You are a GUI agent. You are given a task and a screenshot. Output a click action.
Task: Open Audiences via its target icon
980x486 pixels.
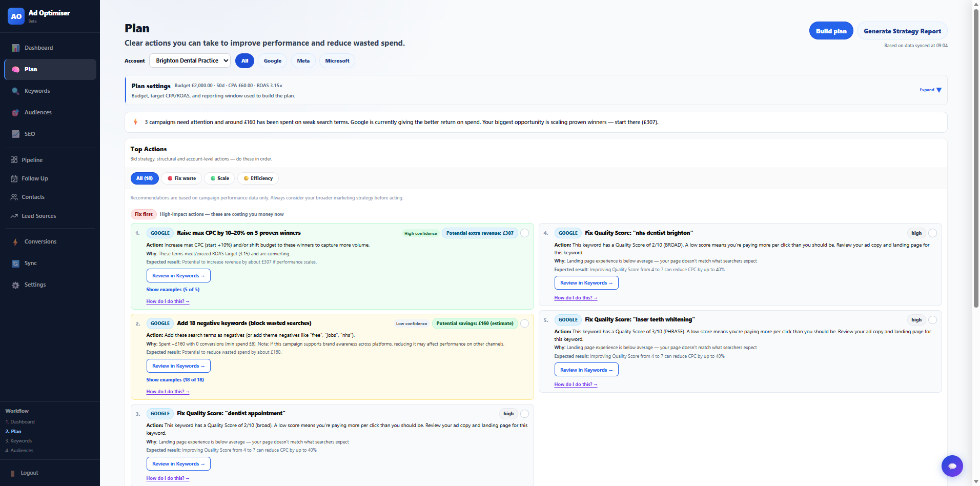pyautogui.click(x=15, y=112)
